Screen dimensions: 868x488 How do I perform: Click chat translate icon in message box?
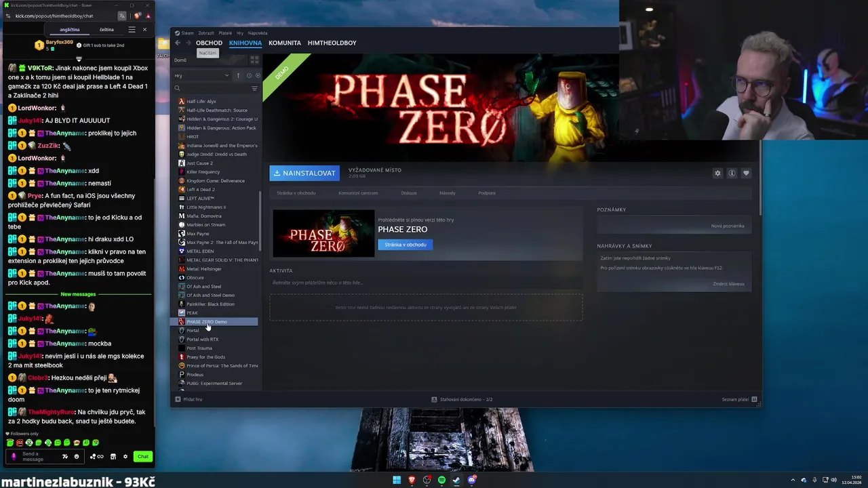(x=65, y=457)
